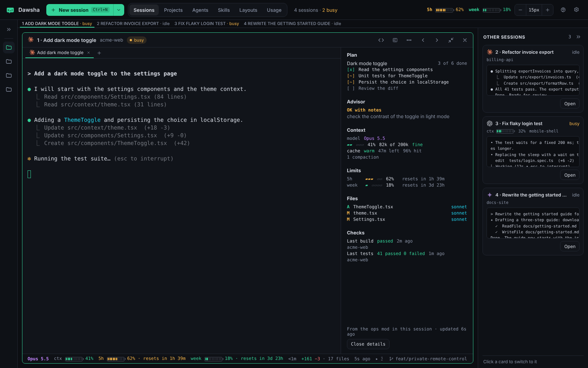Click the collapse arrows icon in session header
Viewport: 588px width, 368px height.
pos(451,40)
